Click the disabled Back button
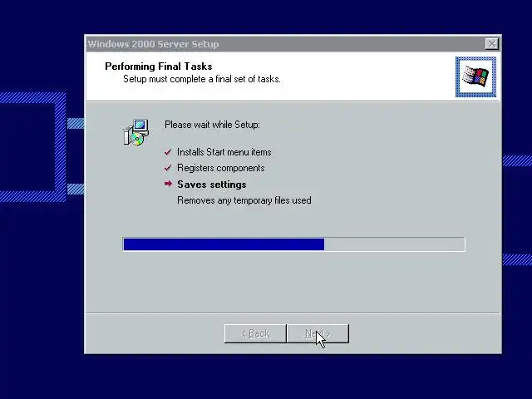 (255, 333)
